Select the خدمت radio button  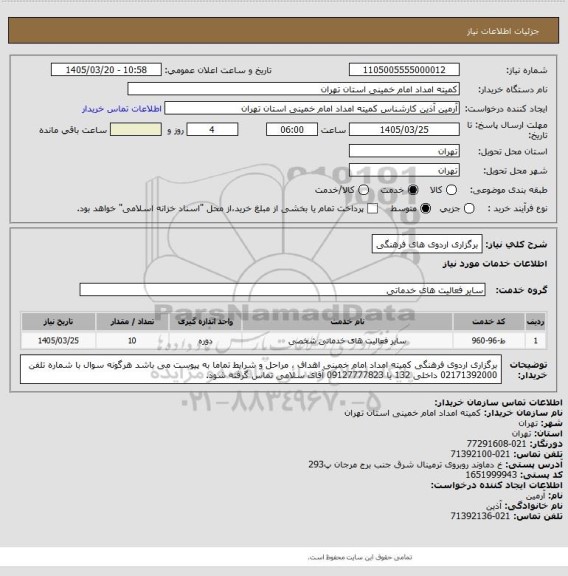[413, 190]
